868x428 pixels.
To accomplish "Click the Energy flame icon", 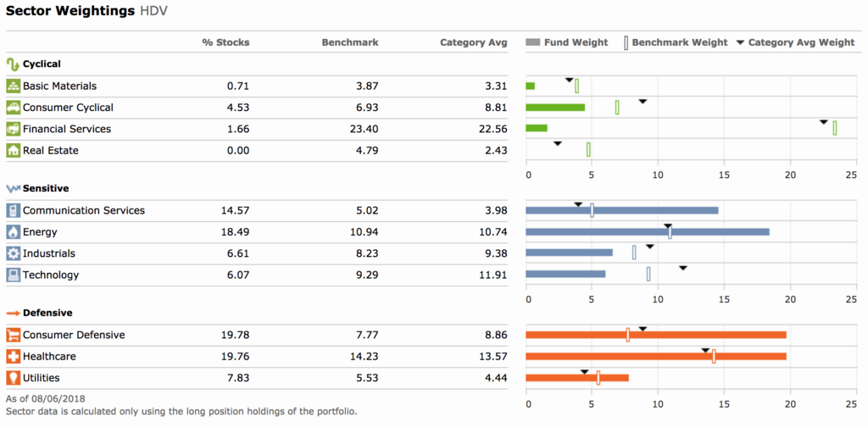I will [13, 232].
